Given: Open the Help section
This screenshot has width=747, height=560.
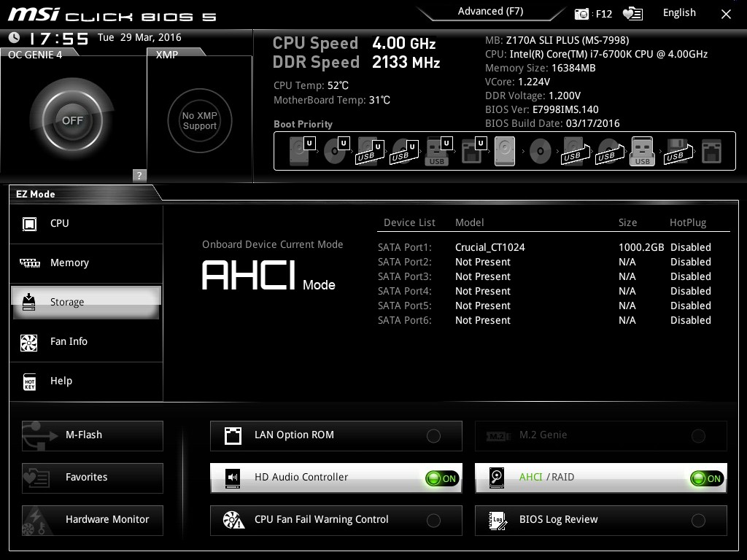Looking at the screenshot, I should click(86, 381).
